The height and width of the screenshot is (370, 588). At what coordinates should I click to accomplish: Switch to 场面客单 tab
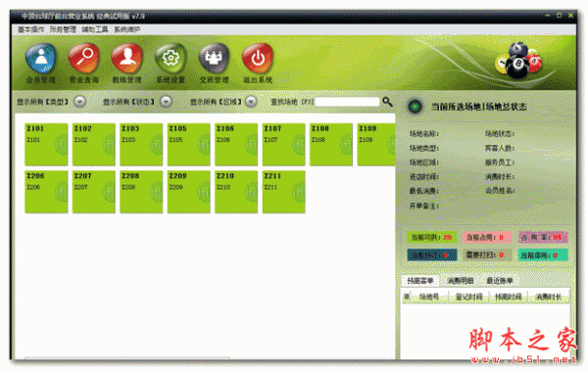pyautogui.click(x=420, y=281)
